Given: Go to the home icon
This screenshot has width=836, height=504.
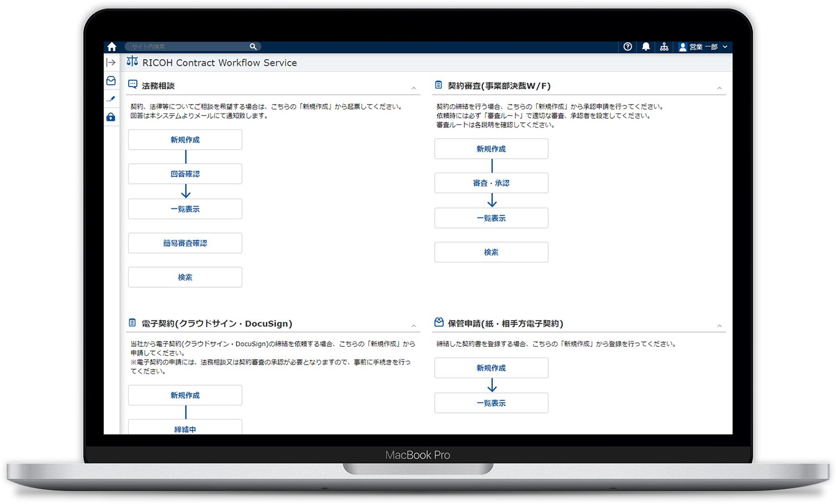Looking at the screenshot, I should (x=112, y=47).
